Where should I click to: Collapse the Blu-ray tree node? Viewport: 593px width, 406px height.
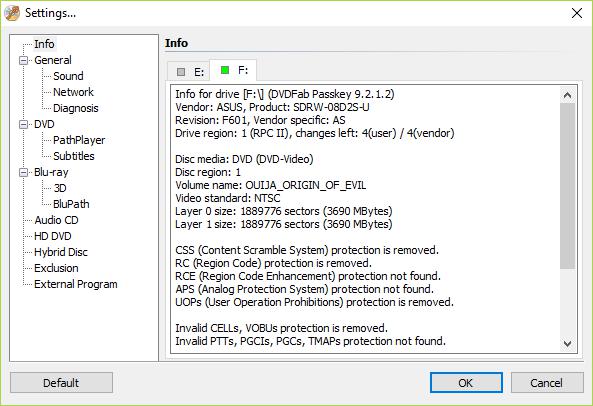(23, 172)
